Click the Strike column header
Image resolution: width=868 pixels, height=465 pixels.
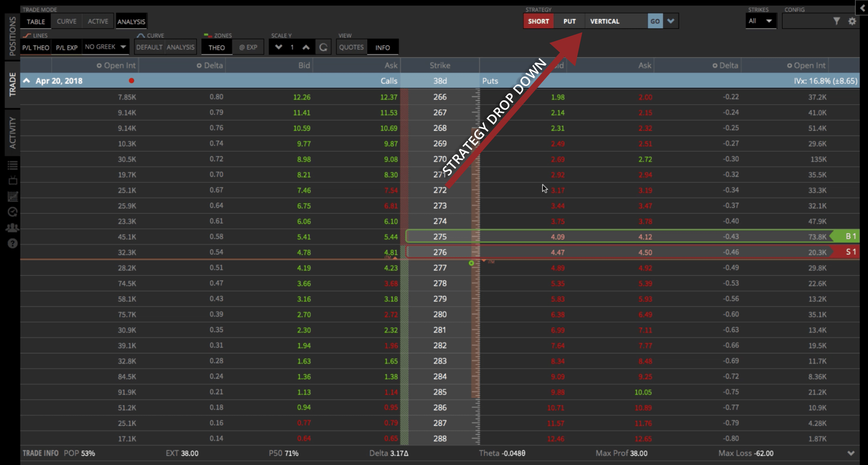click(x=440, y=66)
